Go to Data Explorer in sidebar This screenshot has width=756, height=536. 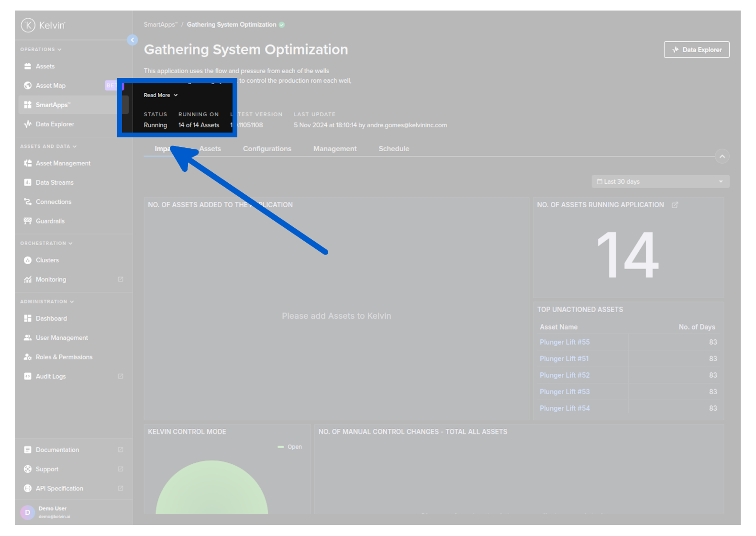[x=55, y=124]
